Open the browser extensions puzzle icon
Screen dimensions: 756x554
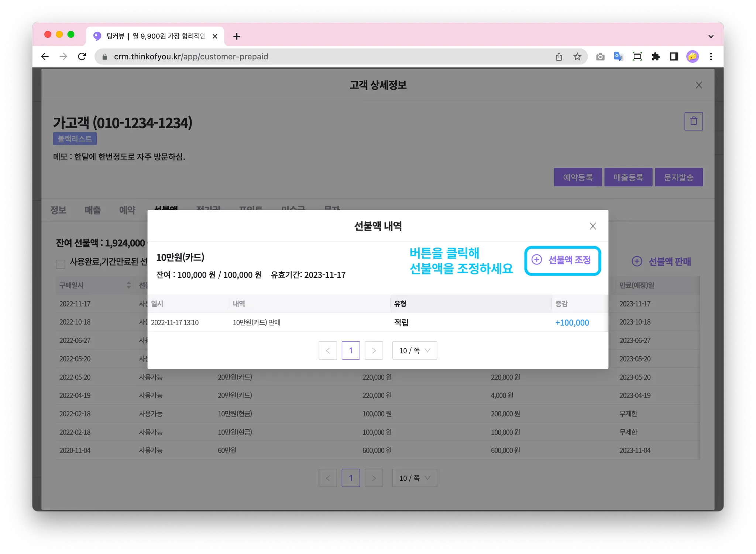tap(656, 56)
